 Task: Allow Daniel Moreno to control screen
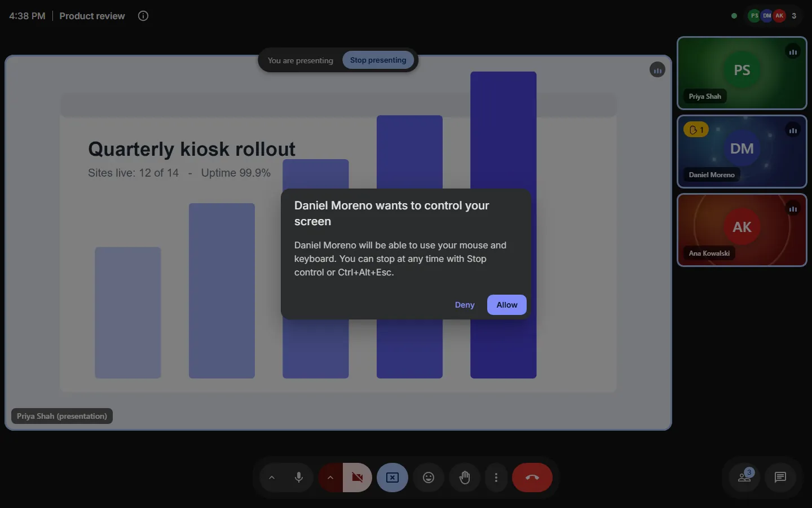(x=506, y=305)
